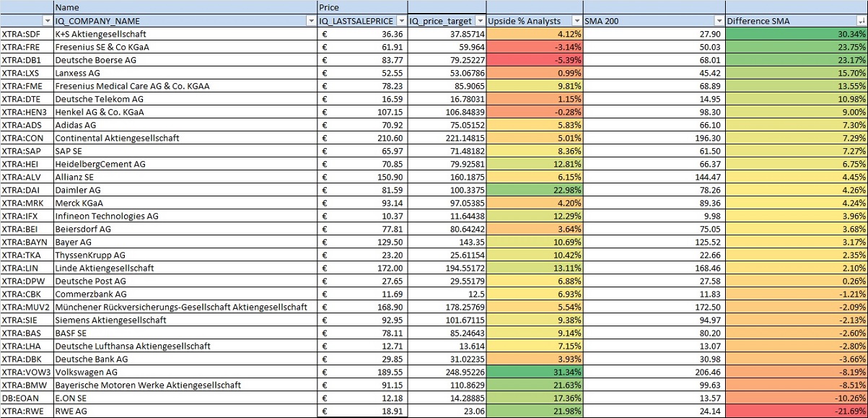Select Continental's last sale price 210.60
868x418 pixels.
click(362, 138)
